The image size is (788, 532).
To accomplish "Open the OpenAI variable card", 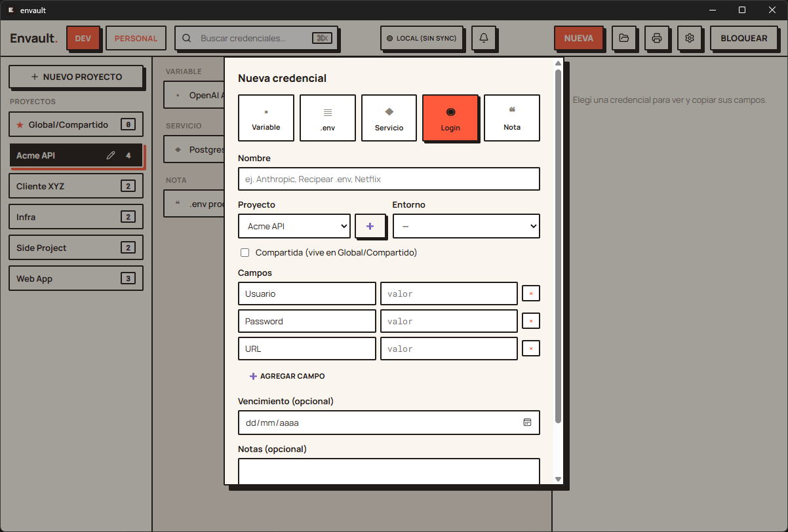I will pos(194,95).
